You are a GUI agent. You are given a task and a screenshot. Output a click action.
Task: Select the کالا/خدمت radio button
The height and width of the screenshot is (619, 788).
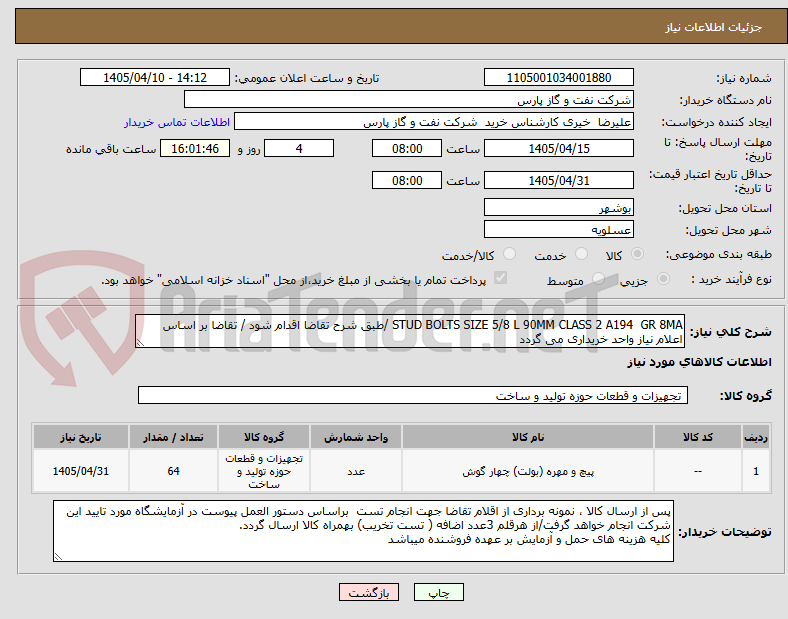tap(509, 254)
